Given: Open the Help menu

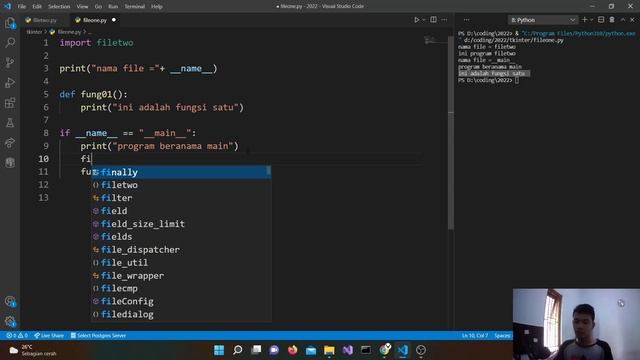Looking at the screenshot, I should pyautogui.click(x=157, y=7).
